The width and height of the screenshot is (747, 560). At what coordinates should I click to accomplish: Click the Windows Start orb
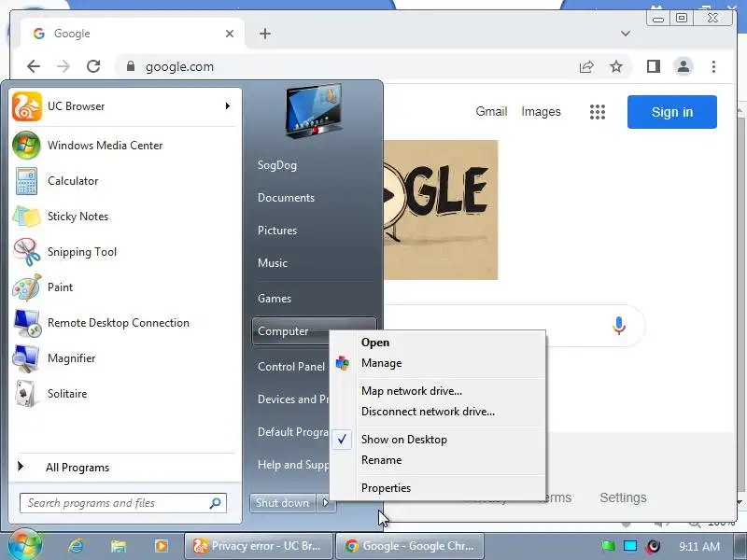pyautogui.click(x=25, y=544)
